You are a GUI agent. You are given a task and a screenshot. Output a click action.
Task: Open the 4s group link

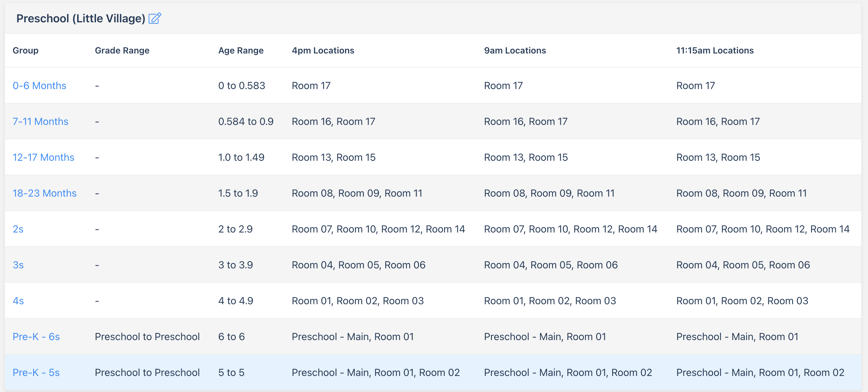[18, 301]
